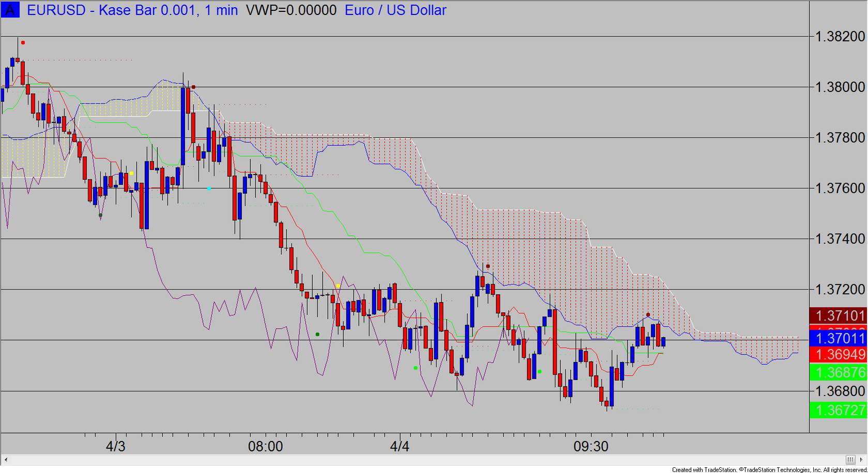Select the blue 1.37011 last price marker

click(x=838, y=339)
